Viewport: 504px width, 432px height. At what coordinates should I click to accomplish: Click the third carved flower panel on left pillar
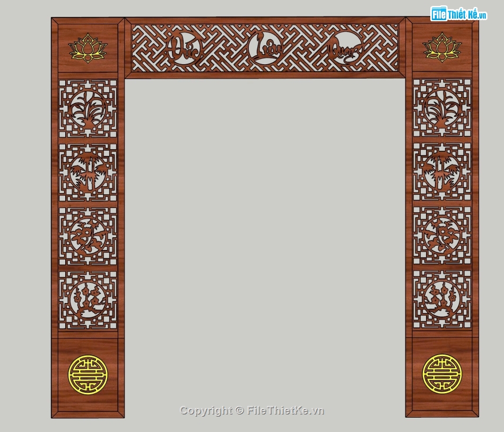(88, 237)
